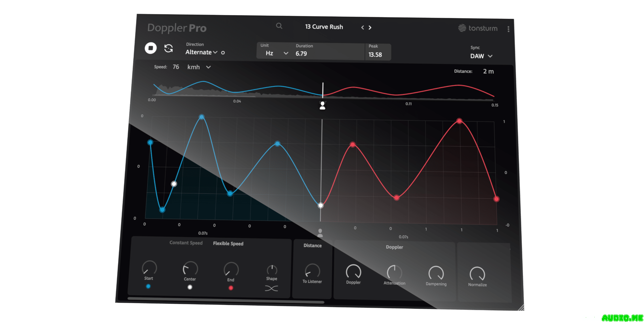Click the Start speed knob
Viewport: 644px width, 322px height.
pos(149,268)
